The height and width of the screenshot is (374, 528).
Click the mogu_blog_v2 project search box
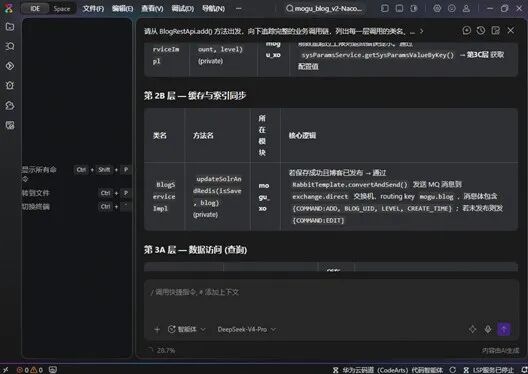[x=325, y=8]
